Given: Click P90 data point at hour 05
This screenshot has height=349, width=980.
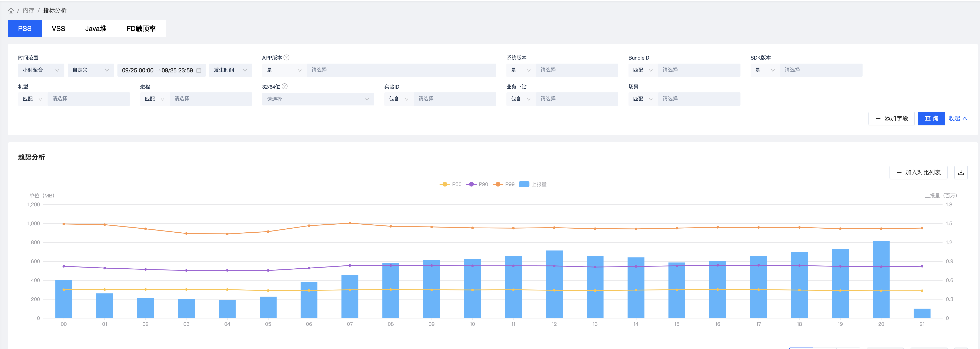Looking at the screenshot, I should (268, 271).
